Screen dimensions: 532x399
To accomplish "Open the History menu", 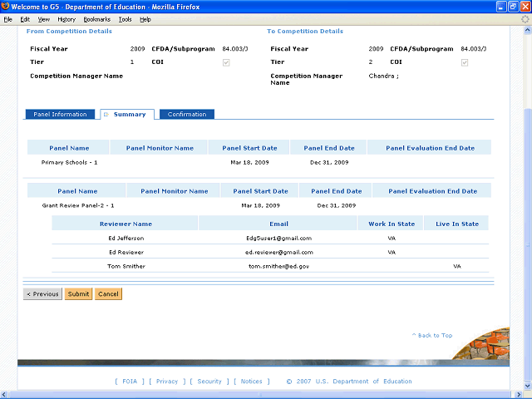I will (66, 18).
